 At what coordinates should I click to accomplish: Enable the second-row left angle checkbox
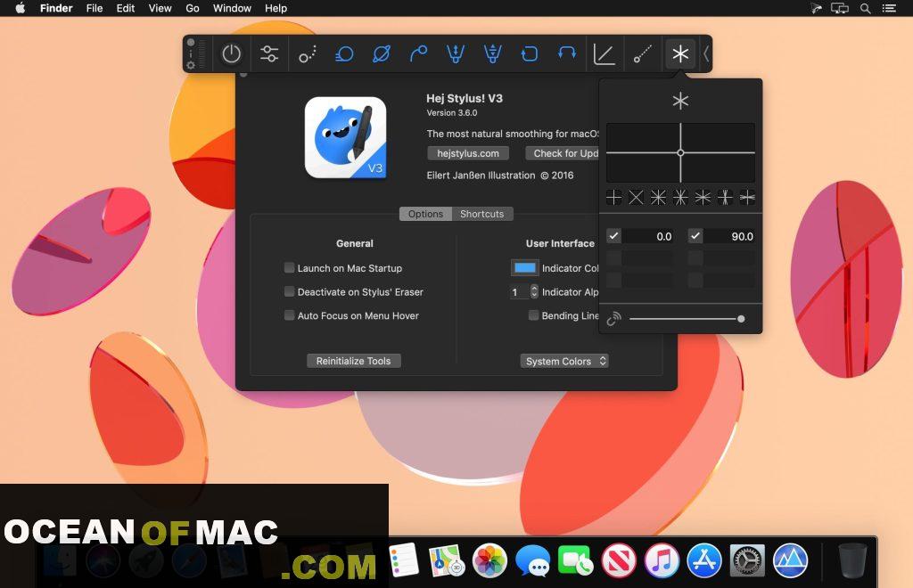click(x=613, y=258)
